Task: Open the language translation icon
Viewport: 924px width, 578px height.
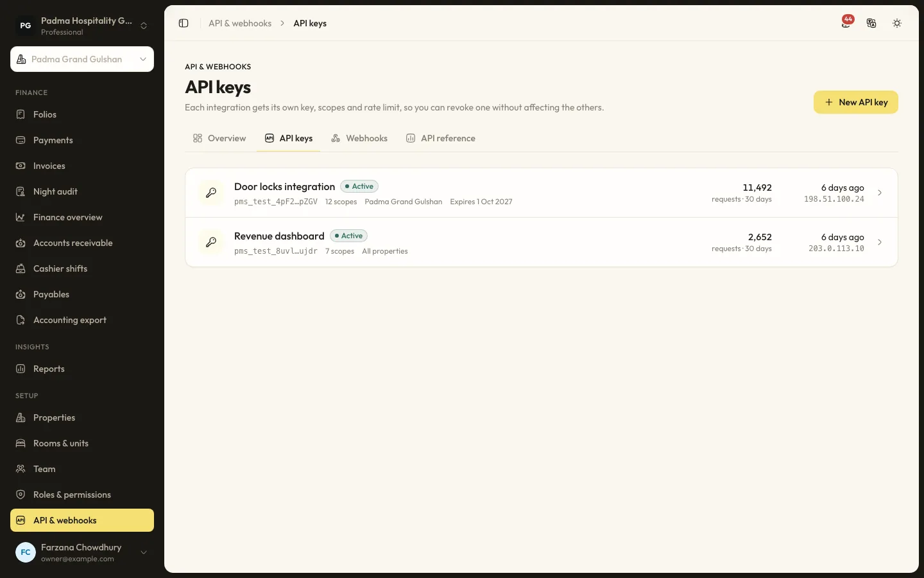Action: pos(871,23)
